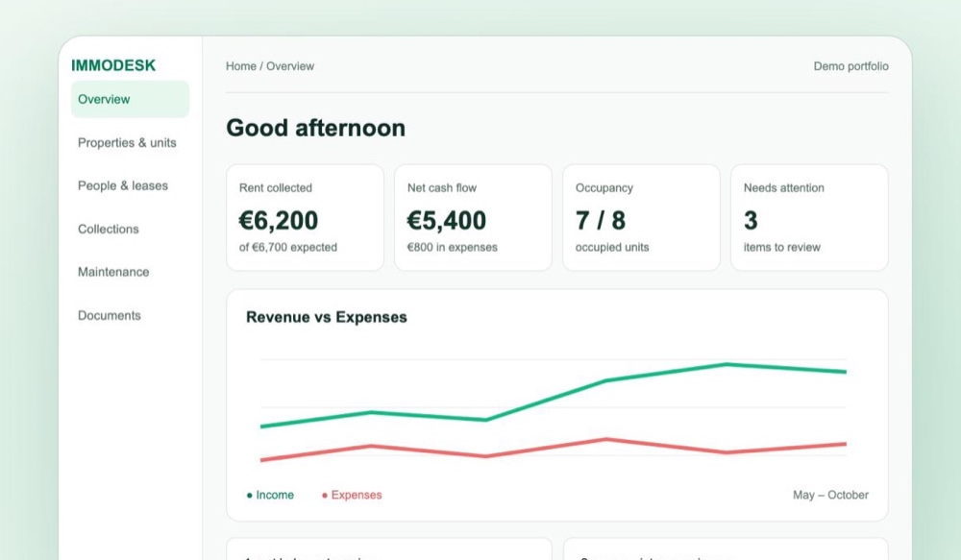Click the '€800 in expenses' text
961x560 pixels.
point(453,248)
